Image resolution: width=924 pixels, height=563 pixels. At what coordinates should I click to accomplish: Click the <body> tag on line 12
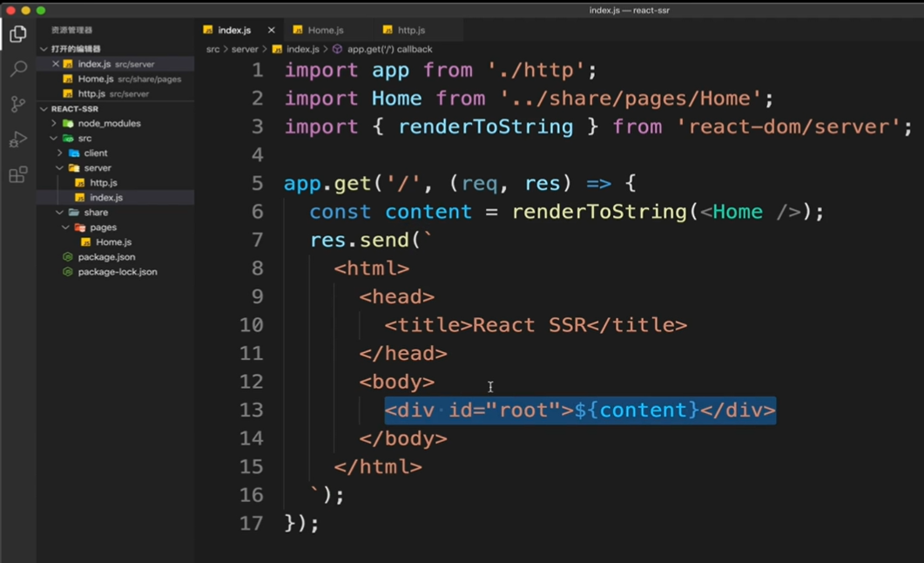[397, 382]
